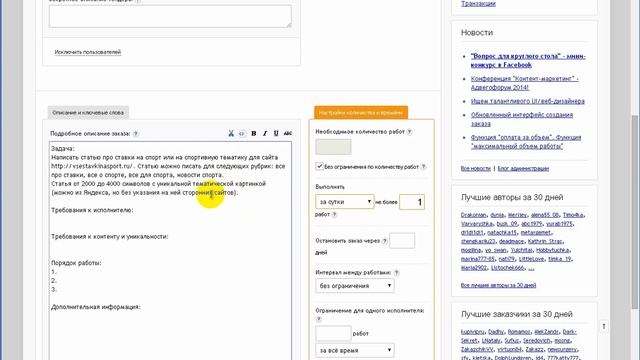Click the text line Требования к исполнителю:
The height and width of the screenshot is (360, 640).
92,210
